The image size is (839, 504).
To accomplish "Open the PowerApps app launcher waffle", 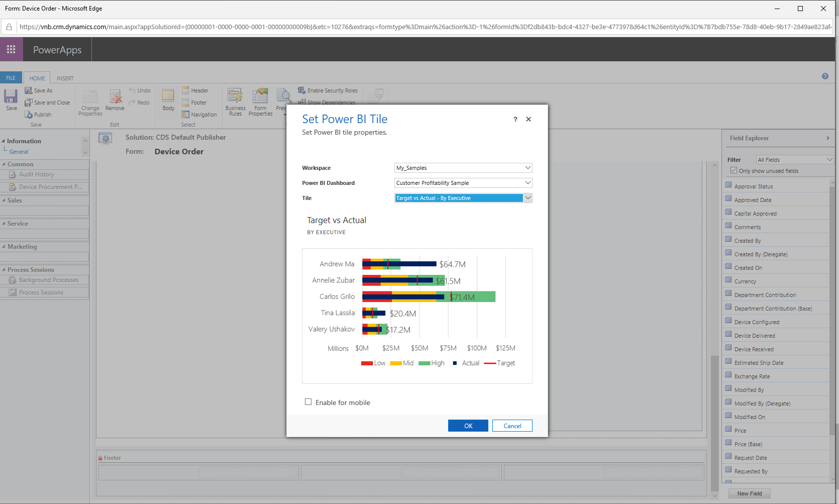I will 11,49.
